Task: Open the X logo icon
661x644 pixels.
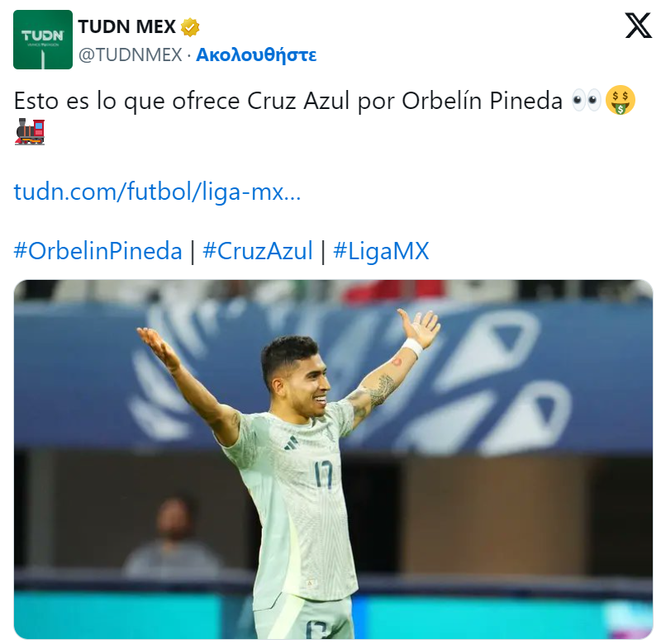Action: tap(638, 26)
